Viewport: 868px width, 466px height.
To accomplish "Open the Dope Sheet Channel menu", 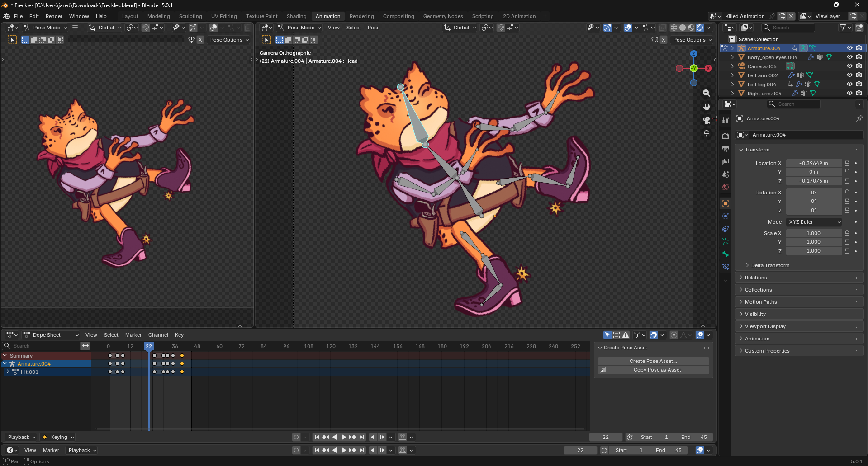I will pos(158,335).
